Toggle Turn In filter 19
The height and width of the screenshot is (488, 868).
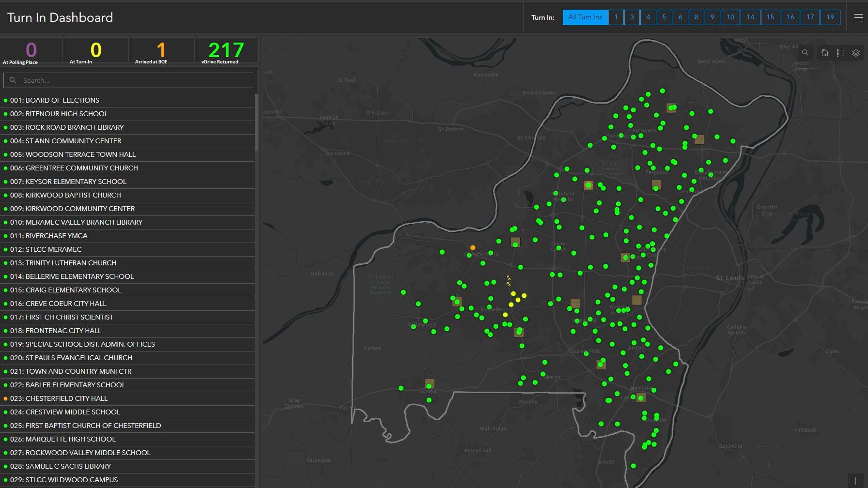pos(830,17)
